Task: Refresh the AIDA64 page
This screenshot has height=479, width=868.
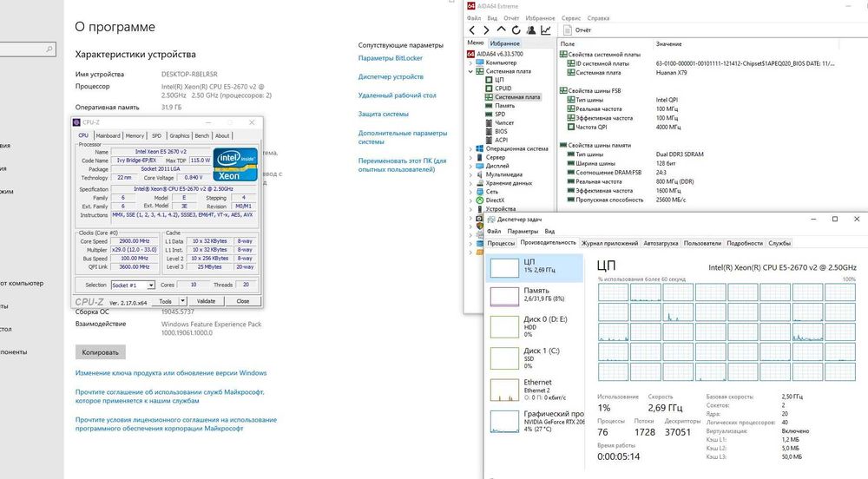Action: 516,30
